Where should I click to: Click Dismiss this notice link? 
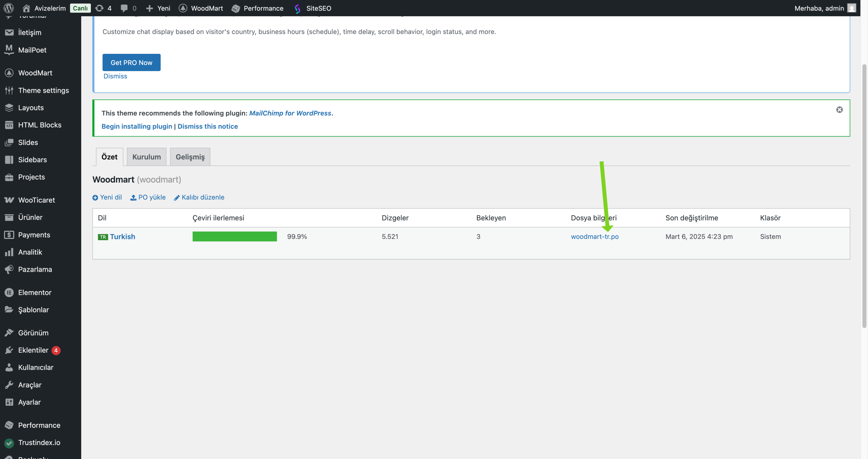tap(208, 126)
